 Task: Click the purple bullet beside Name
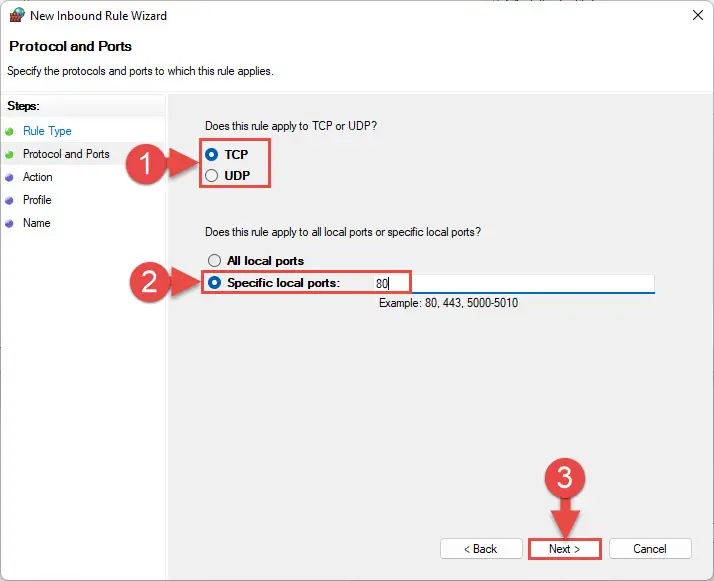pyautogui.click(x=9, y=224)
